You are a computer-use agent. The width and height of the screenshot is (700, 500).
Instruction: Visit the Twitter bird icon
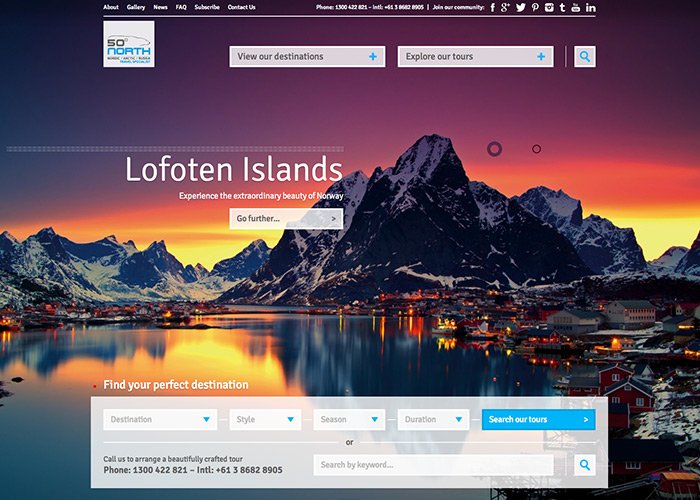pyautogui.click(x=521, y=7)
